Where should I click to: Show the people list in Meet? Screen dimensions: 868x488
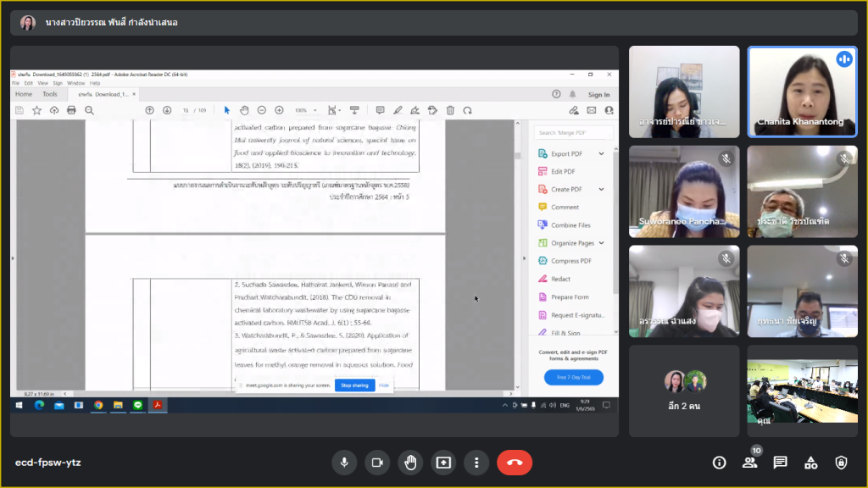click(x=749, y=463)
